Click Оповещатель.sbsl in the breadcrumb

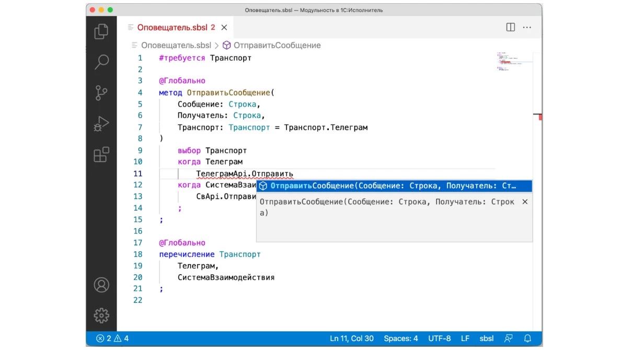click(176, 46)
